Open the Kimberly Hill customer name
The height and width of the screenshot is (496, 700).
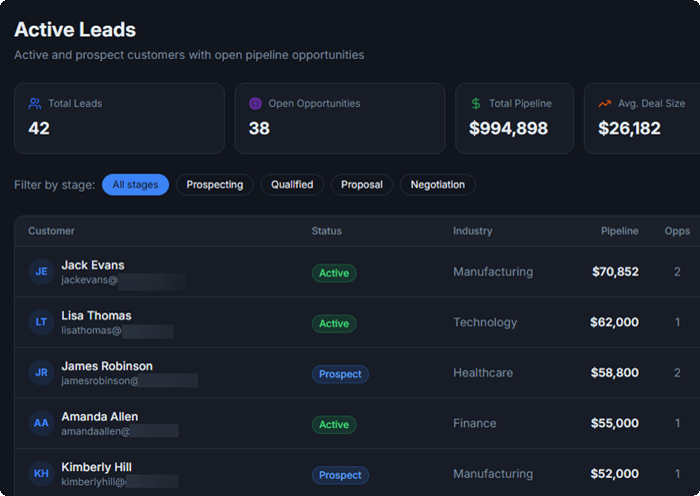point(96,467)
